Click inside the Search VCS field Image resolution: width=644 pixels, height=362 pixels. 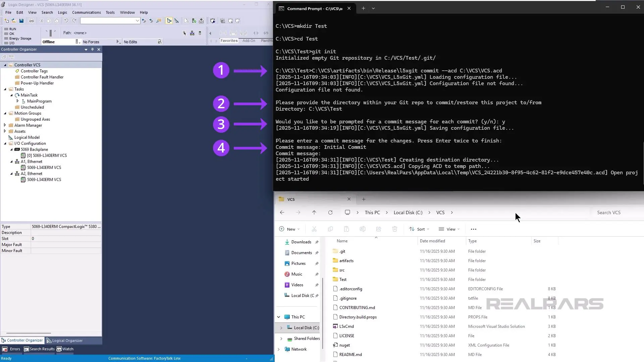tap(609, 212)
